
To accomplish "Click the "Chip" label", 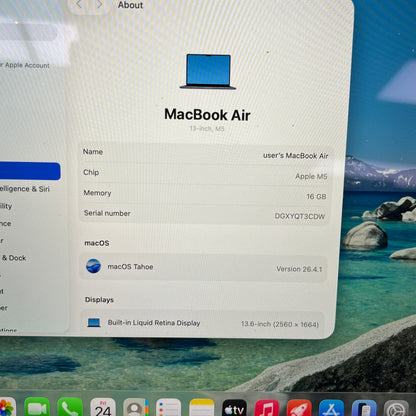I will click(91, 172).
